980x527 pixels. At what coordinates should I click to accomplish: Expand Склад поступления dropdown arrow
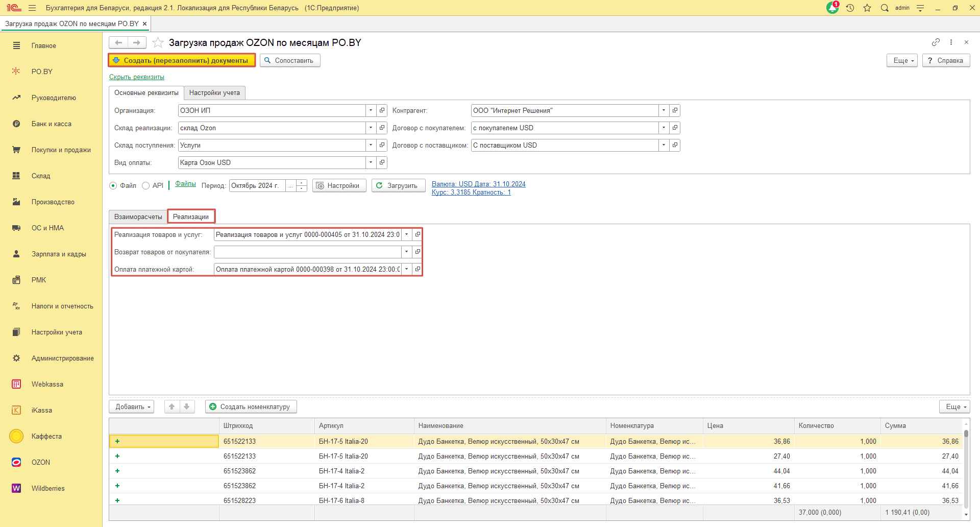pyautogui.click(x=371, y=146)
